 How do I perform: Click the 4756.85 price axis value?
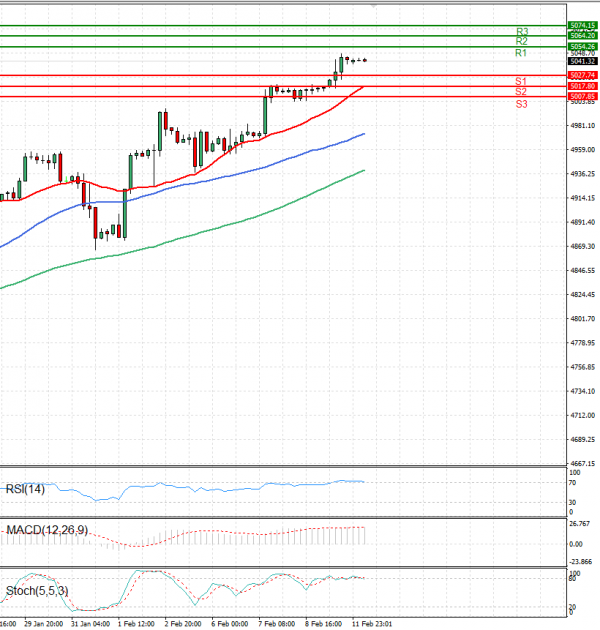583,367
